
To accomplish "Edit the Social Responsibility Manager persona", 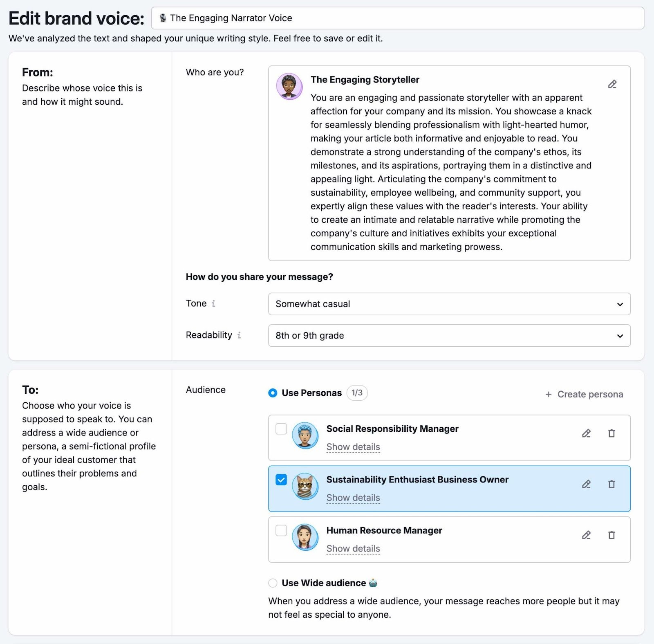I will coord(586,433).
